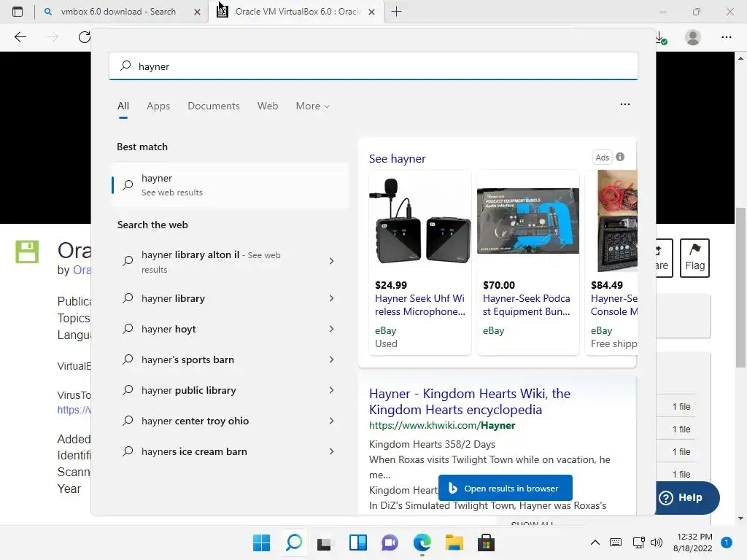
Task: Expand hayners ice cream barn arrow
Action: [x=332, y=451]
